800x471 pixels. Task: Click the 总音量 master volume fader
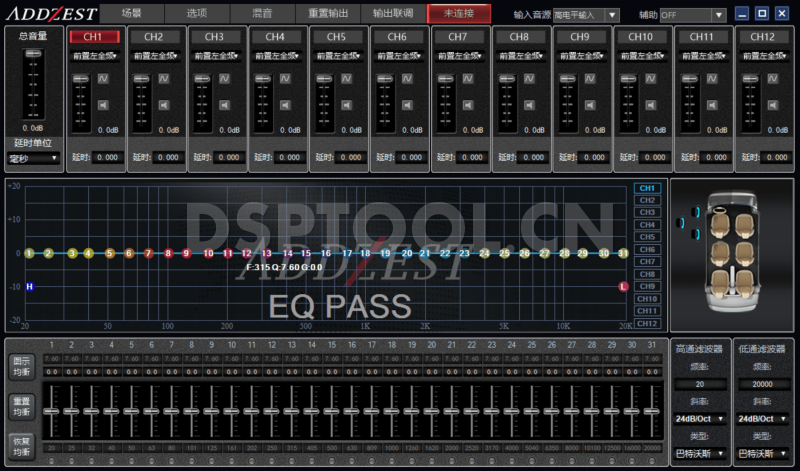click(x=33, y=54)
